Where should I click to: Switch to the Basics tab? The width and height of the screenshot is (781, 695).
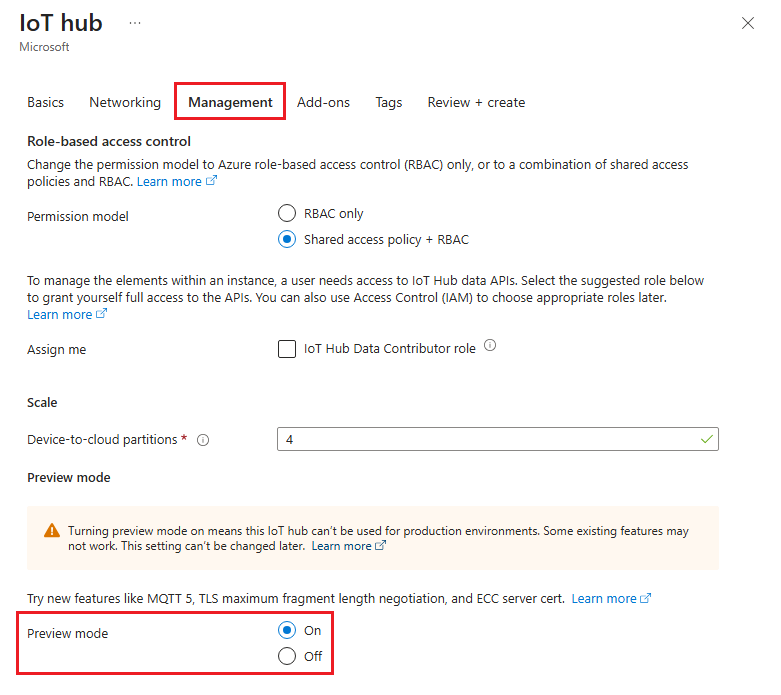45,102
